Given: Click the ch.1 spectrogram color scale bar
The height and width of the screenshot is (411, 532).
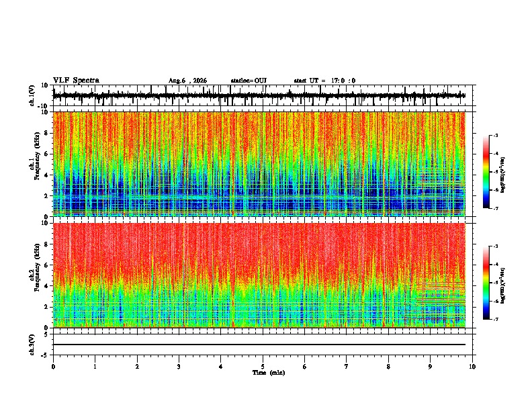Looking at the screenshot, I should click(x=486, y=172).
